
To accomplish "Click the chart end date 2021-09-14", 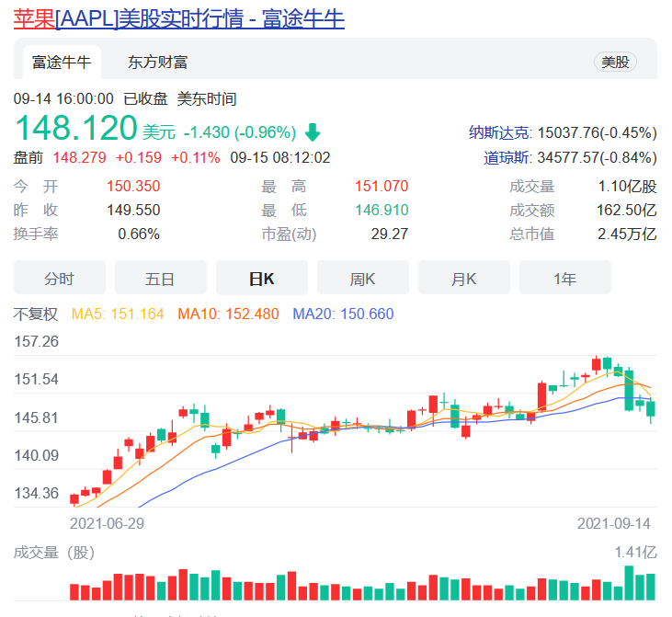I will click(x=614, y=523).
